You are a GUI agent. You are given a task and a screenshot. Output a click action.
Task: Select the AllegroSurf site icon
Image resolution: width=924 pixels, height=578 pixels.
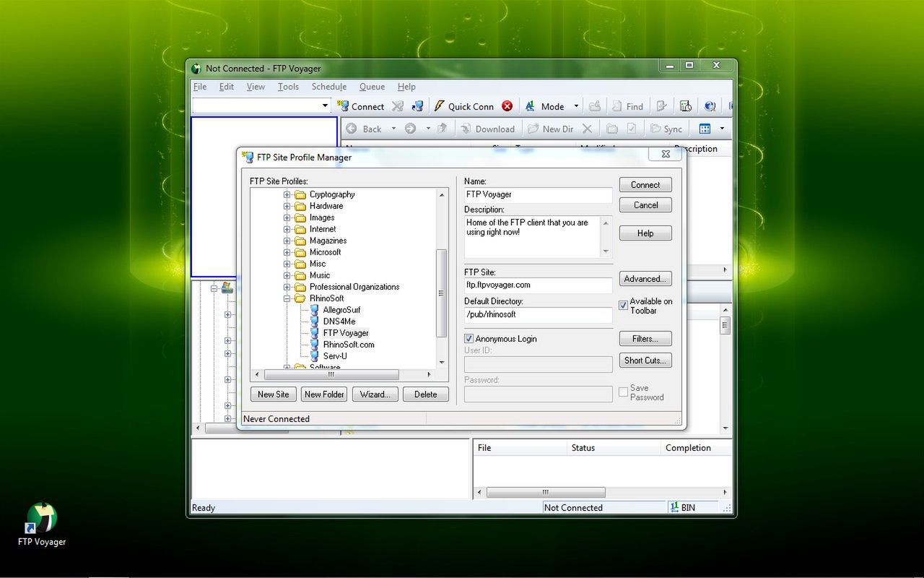pos(315,310)
